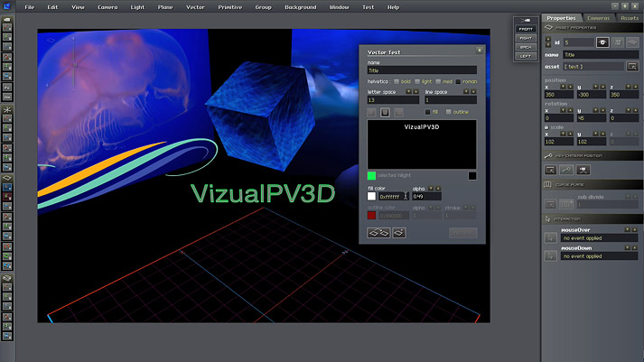Toggle the fill checkbox in Vector Text

tap(427, 112)
